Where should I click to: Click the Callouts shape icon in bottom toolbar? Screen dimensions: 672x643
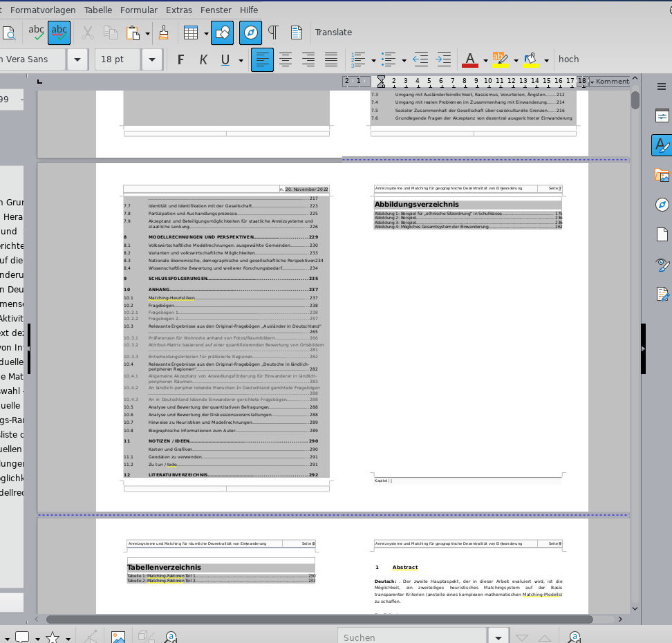[22, 637]
